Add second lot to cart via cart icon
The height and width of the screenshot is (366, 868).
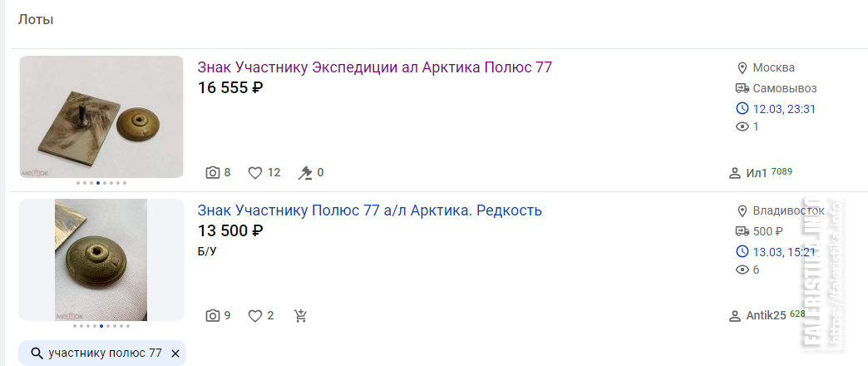(301, 316)
